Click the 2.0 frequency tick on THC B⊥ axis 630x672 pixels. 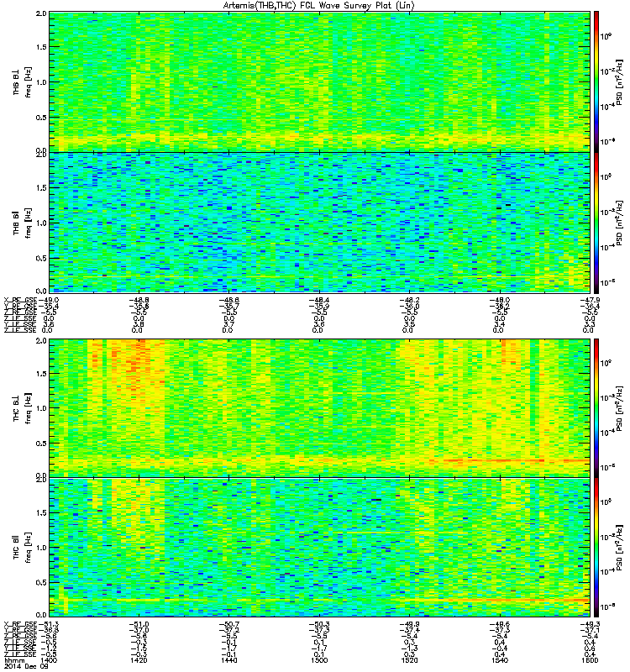click(41, 341)
